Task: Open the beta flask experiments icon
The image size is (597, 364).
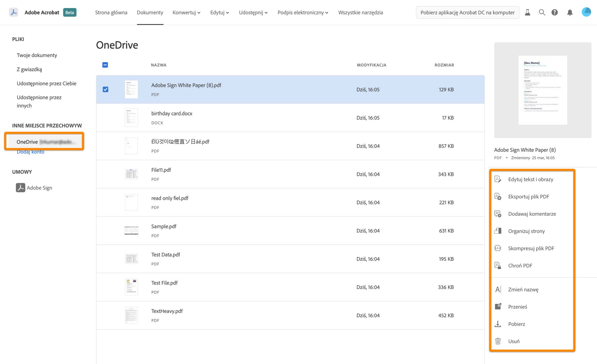Action: pyautogui.click(x=527, y=12)
